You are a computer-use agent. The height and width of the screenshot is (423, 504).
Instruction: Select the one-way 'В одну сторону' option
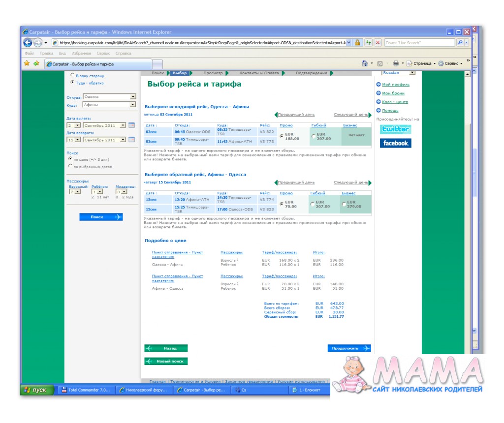[73, 76]
